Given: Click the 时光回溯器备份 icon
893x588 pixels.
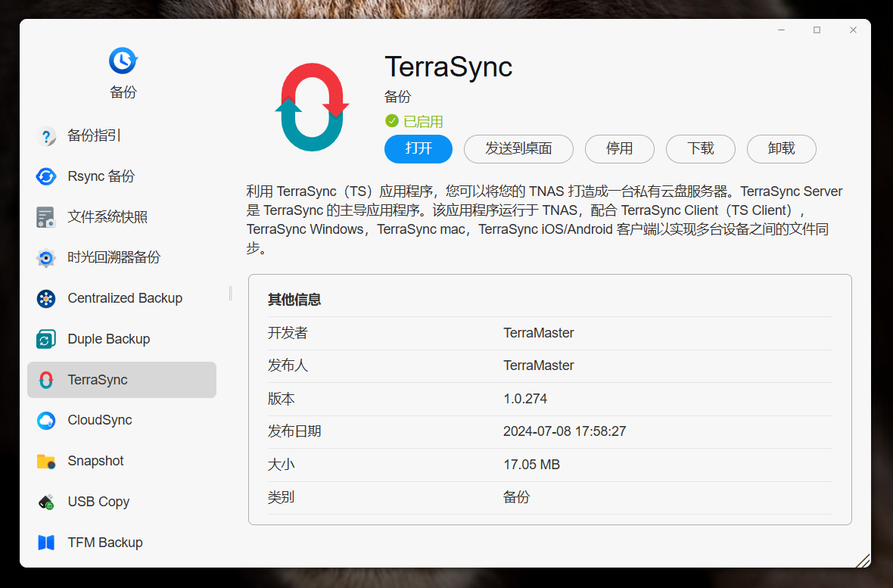Looking at the screenshot, I should (46, 258).
